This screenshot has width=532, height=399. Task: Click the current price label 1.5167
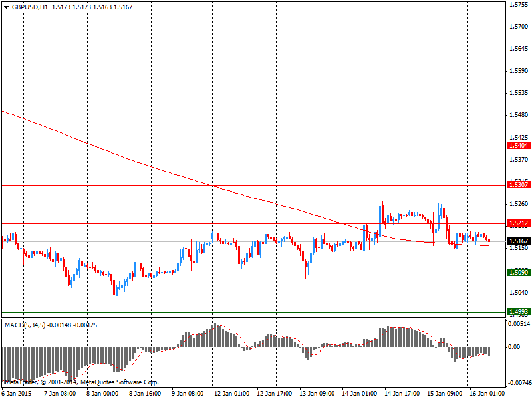click(519, 241)
